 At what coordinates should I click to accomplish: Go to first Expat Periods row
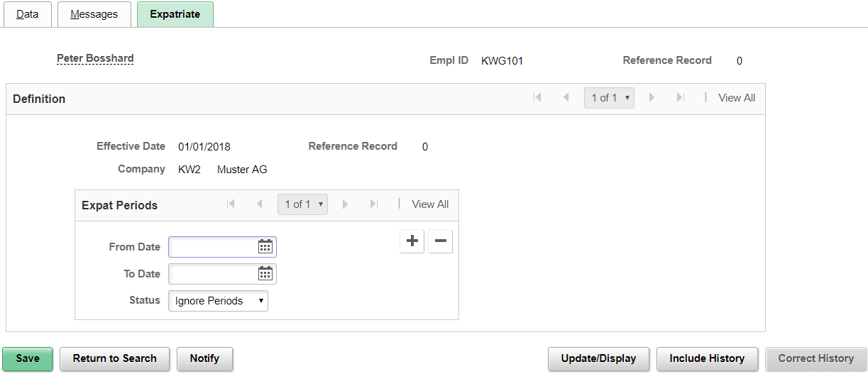[x=231, y=204]
